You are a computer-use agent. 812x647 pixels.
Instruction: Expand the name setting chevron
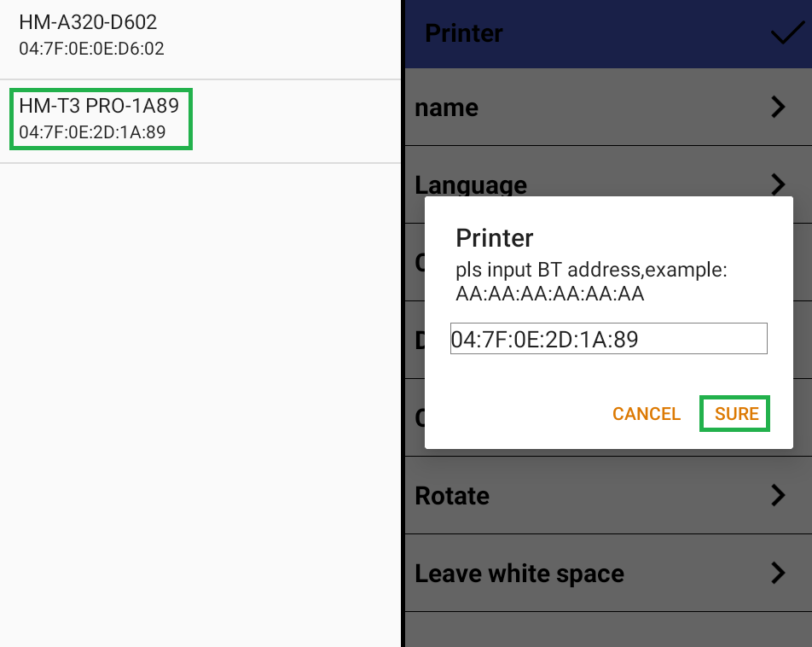tap(777, 108)
